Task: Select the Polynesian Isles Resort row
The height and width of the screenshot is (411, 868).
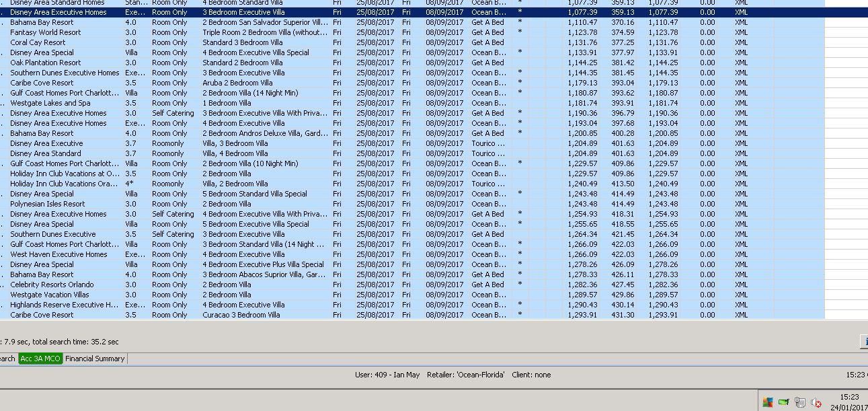Action: click(412, 204)
